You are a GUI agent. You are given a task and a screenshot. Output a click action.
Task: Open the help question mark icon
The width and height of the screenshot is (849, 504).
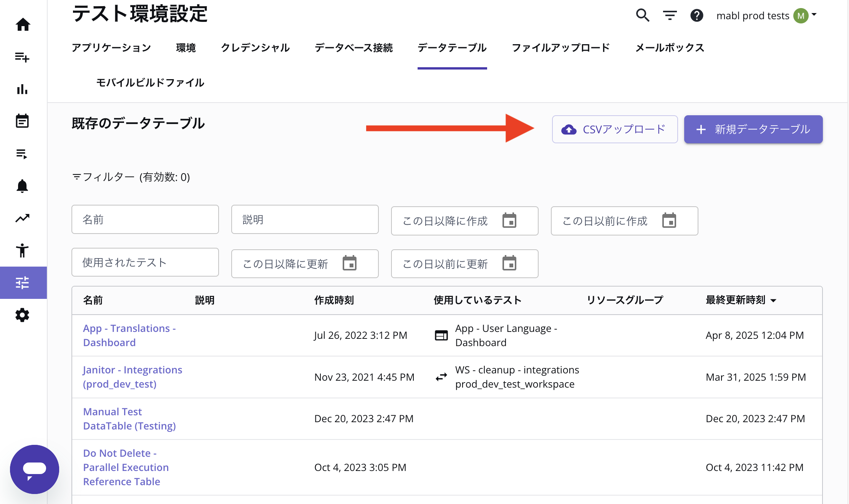[696, 15]
